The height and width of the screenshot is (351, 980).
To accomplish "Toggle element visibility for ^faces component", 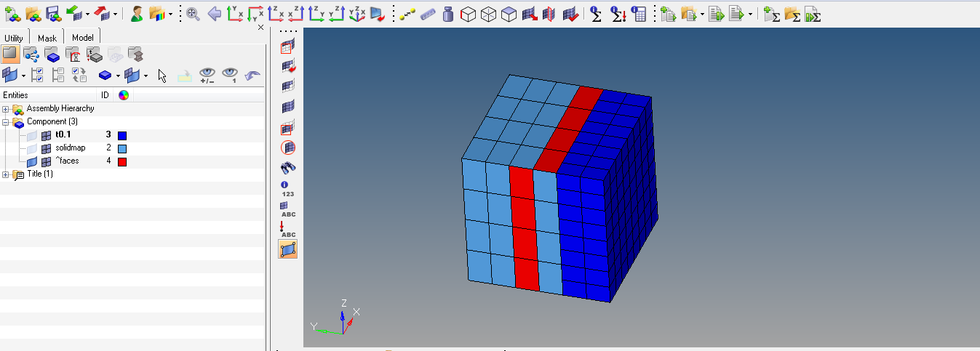I will pos(46,161).
